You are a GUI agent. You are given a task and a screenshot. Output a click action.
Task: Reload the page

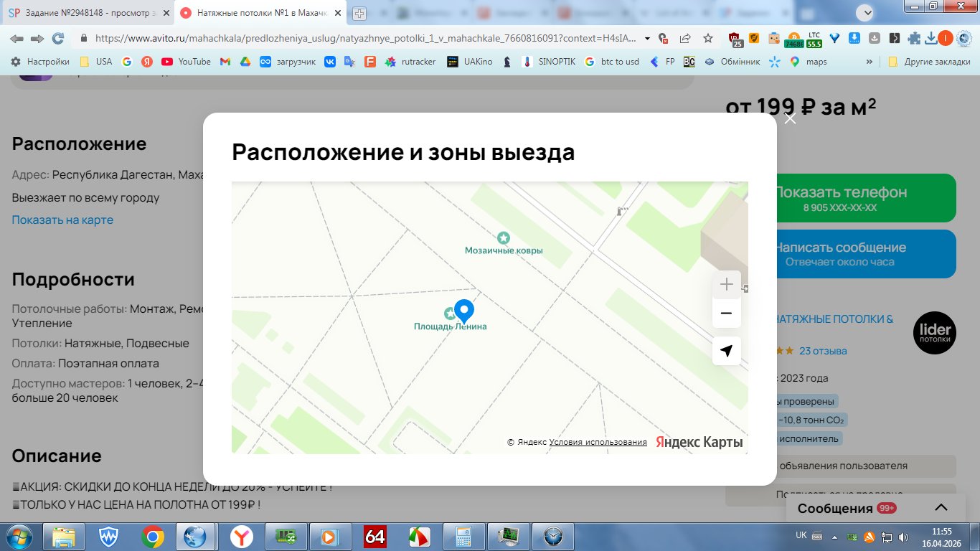click(58, 39)
